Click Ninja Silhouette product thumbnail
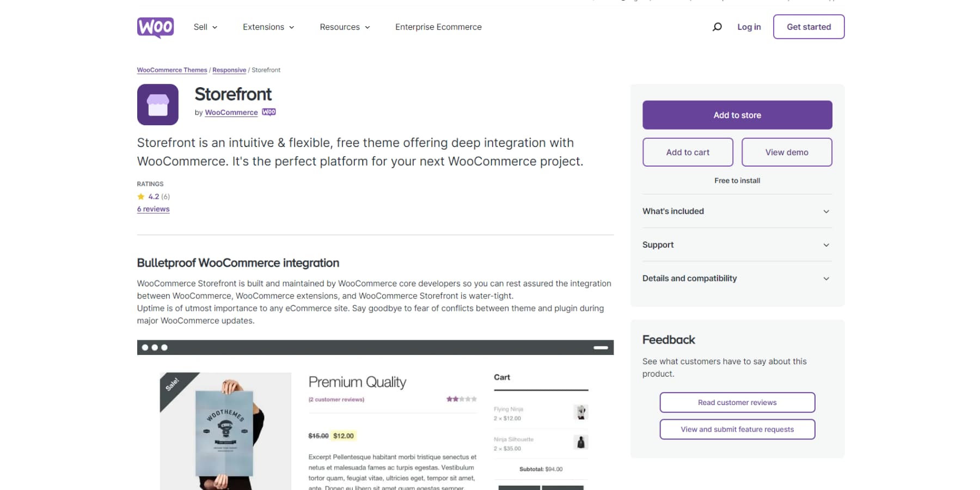Image resolution: width=980 pixels, height=490 pixels. click(581, 442)
